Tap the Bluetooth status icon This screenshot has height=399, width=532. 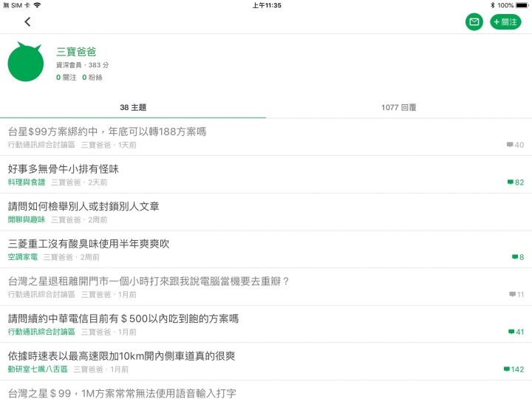[x=492, y=5]
